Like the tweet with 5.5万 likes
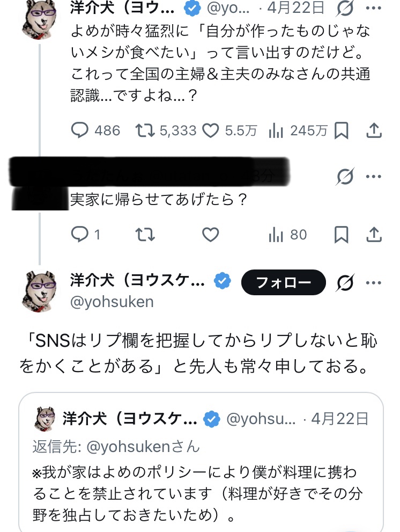The width and height of the screenshot is (400, 532). coord(211,130)
